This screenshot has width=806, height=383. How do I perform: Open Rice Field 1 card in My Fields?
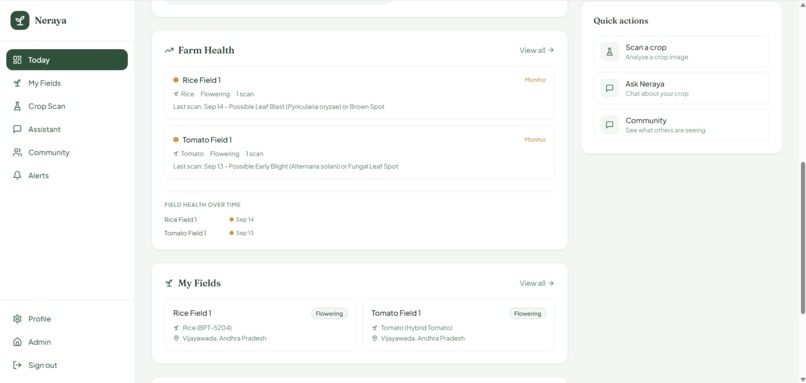pyautogui.click(x=260, y=325)
